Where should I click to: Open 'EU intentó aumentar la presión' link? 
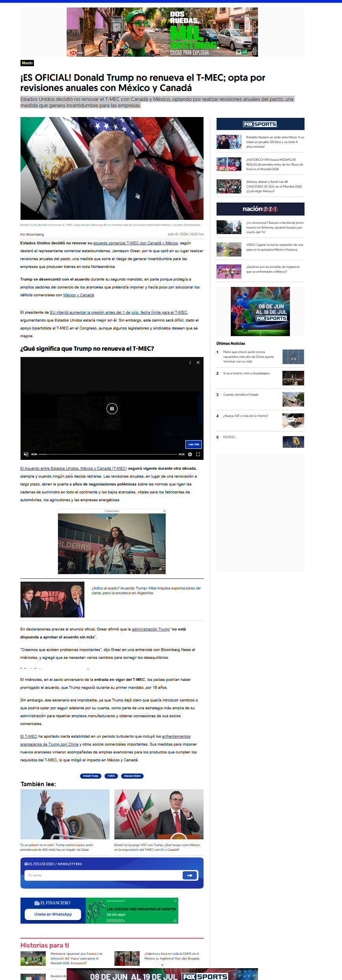pyautogui.click(x=118, y=312)
